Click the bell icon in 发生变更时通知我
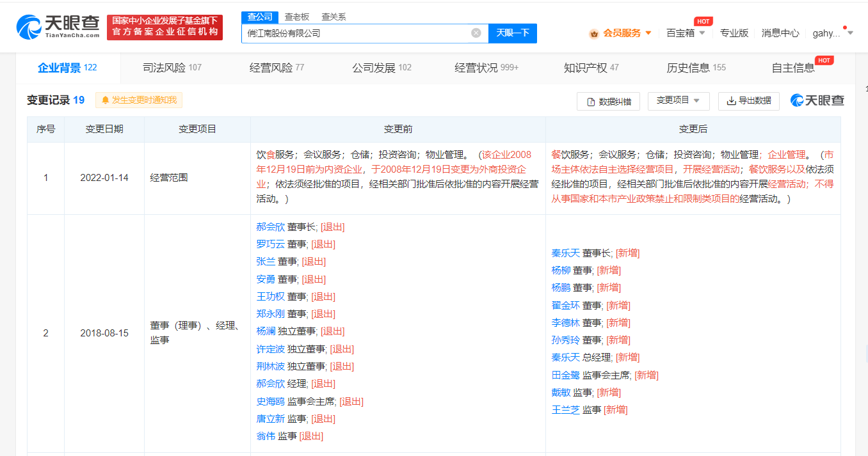Image resolution: width=868 pixels, height=456 pixels. tap(106, 100)
